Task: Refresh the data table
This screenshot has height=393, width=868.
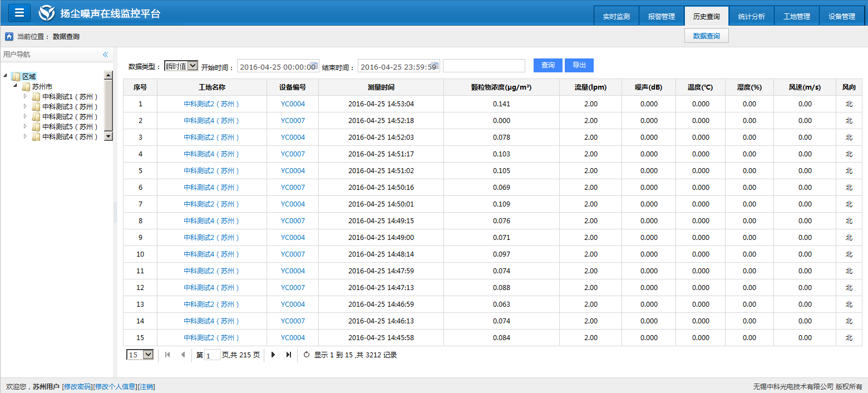Action: tap(307, 355)
